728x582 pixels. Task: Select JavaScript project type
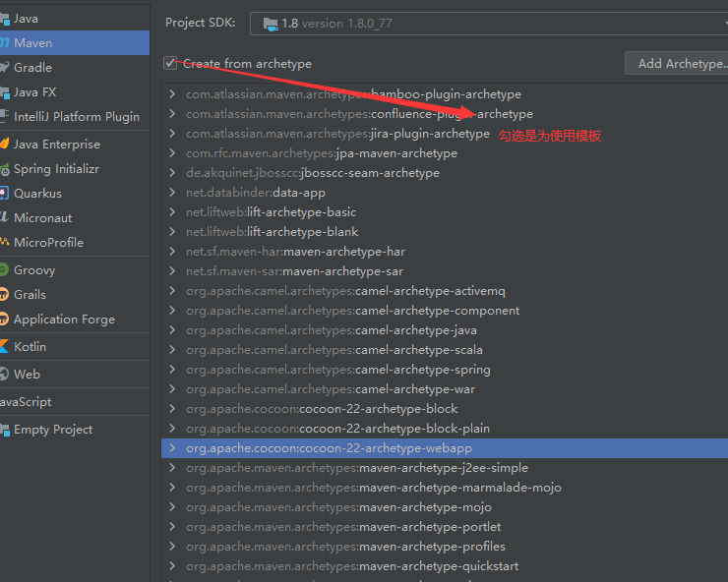(x=75, y=401)
